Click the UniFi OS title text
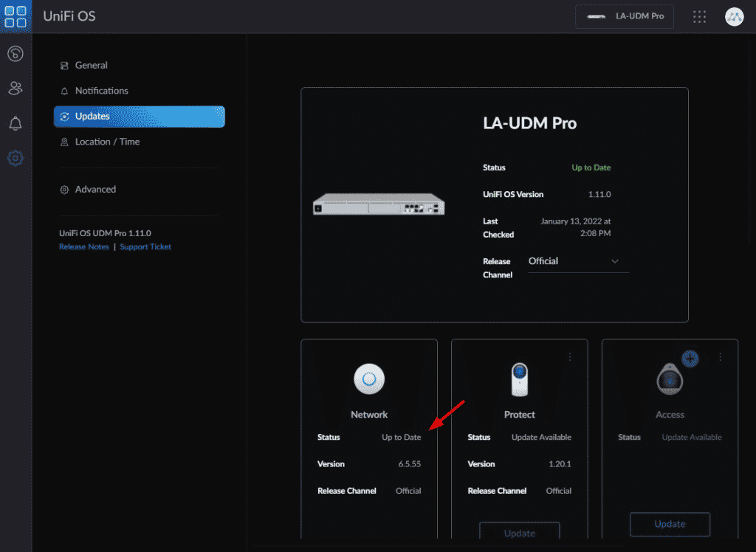Image resolution: width=756 pixels, height=552 pixels. pos(69,16)
